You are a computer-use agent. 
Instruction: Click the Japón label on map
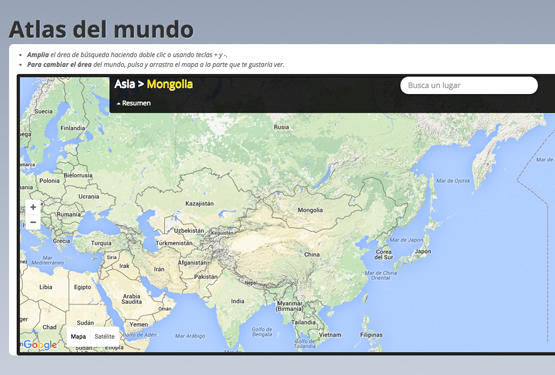[x=423, y=251]
